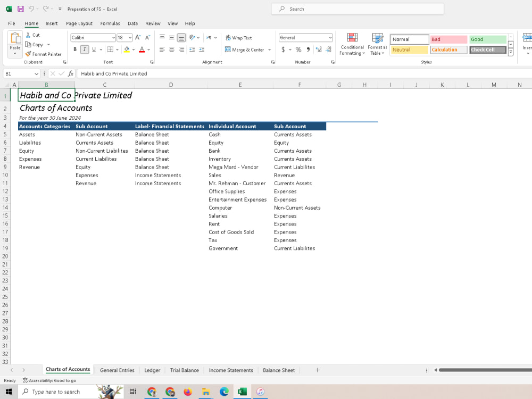
Task: Expand the Merge & Center options arrow
Action: pos(269,49)
